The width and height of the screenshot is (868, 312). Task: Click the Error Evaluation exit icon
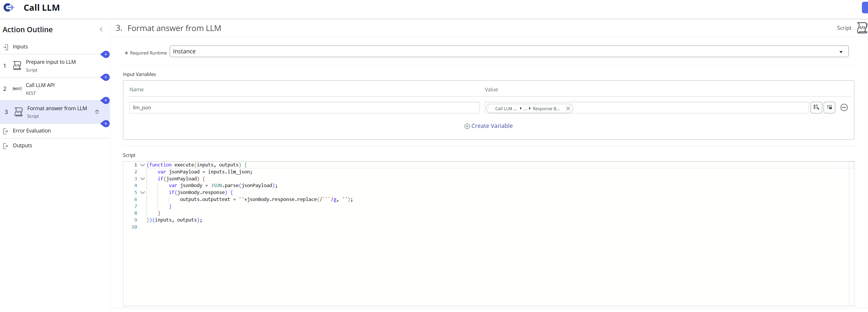pyautogui.click(x=6, y=131)
